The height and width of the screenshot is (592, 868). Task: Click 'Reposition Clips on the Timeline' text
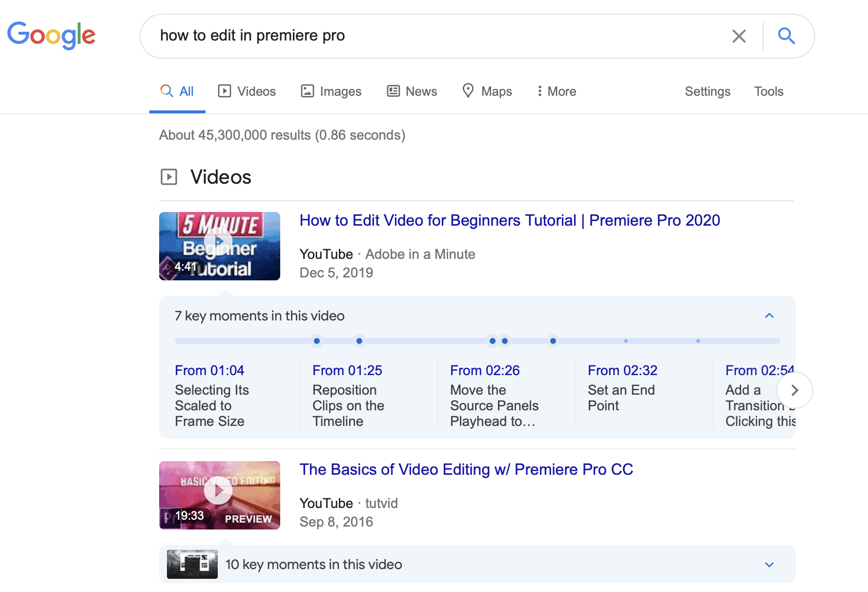348,405
